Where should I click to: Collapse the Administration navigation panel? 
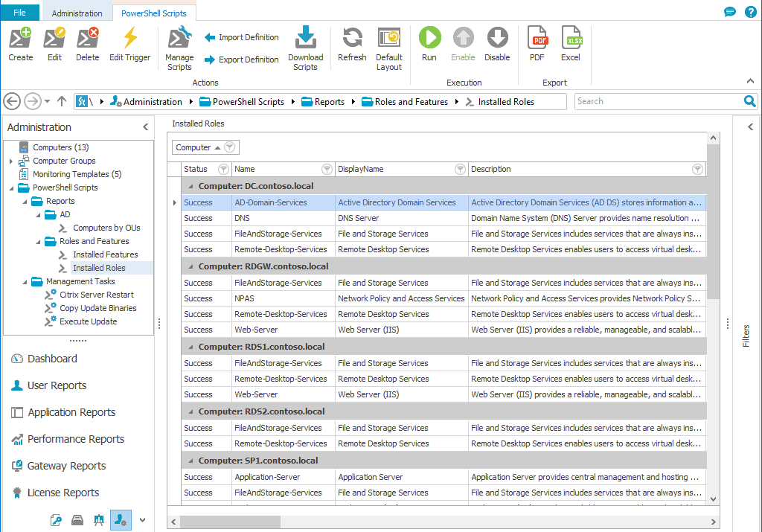[x=145, y=127]
